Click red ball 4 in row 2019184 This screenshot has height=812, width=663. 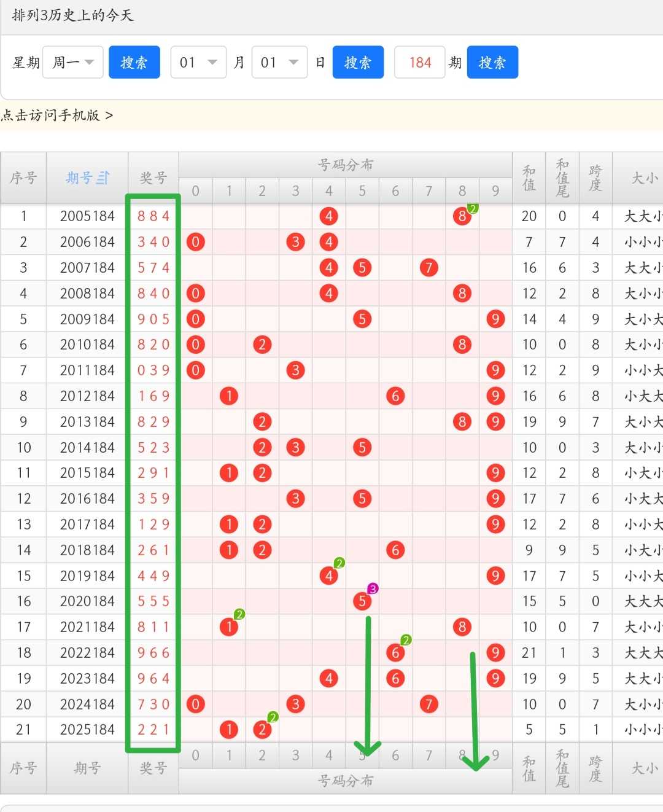click(329, 576)
